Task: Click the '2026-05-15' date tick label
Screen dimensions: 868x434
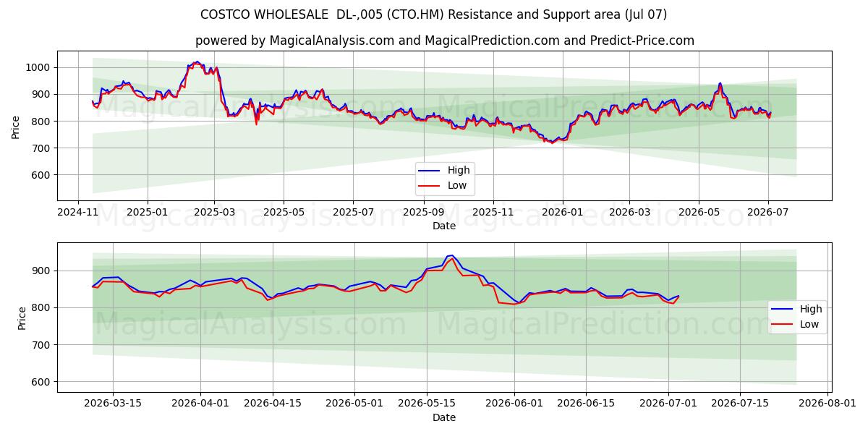Action: (426, 404)
